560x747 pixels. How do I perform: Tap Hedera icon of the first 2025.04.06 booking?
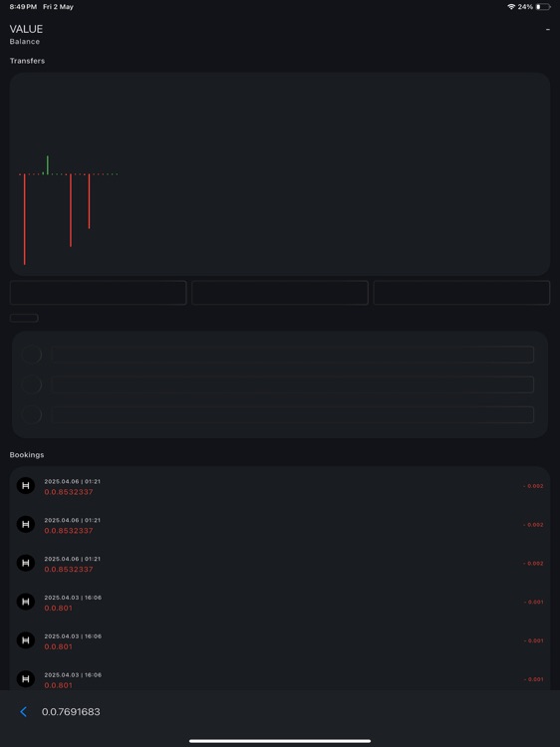(x=26, y=485)
